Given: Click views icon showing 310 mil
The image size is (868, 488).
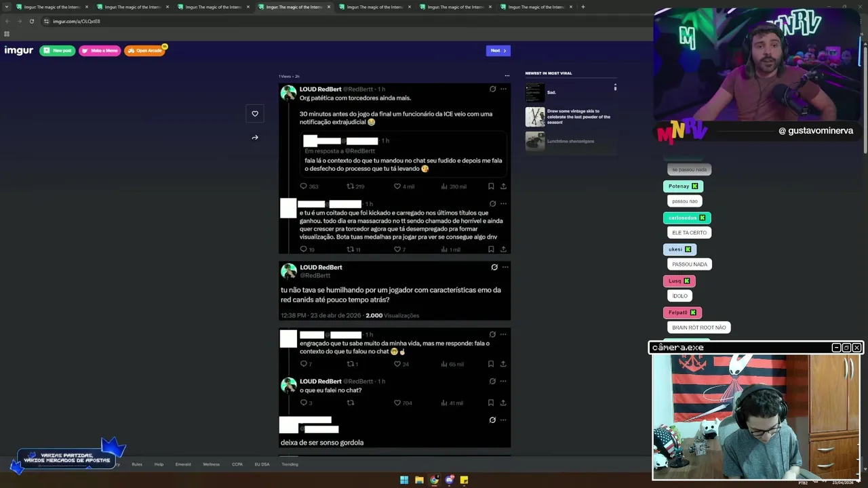Looking at the screenshot, I should pos(444,186).
